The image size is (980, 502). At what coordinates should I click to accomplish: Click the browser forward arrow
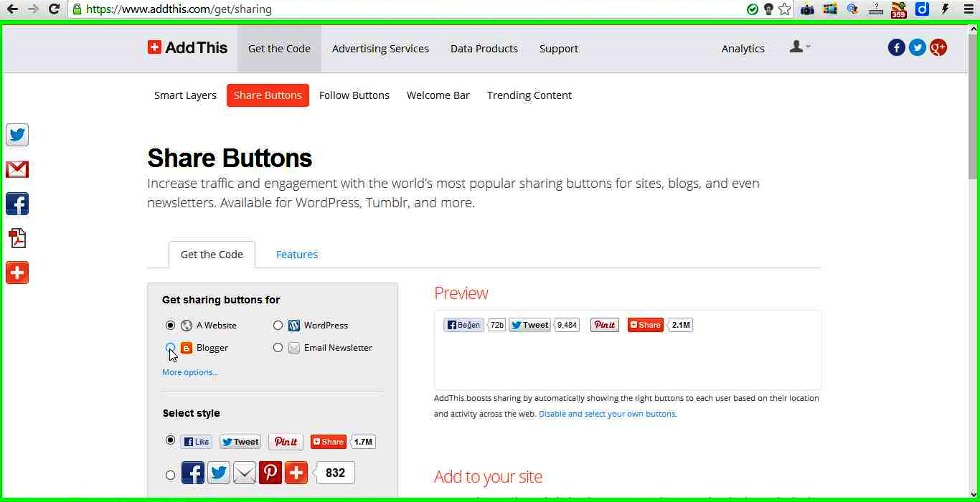click(x=33, y=9)
